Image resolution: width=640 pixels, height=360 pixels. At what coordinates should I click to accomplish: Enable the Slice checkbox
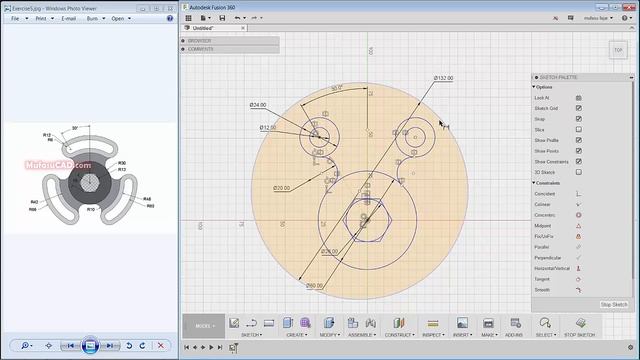(578, 129)
